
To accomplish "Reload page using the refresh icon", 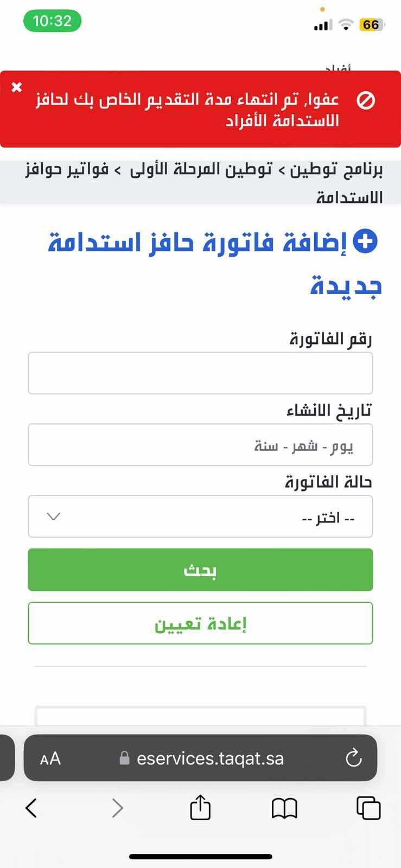I will tap(353, 758).
